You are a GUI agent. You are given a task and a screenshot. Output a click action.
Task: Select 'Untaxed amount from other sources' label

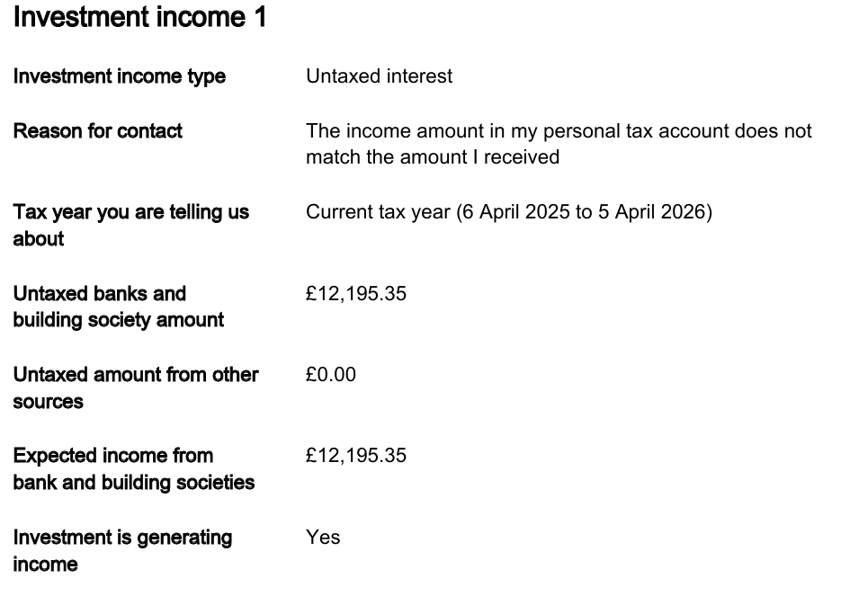(x=136, y=387)
